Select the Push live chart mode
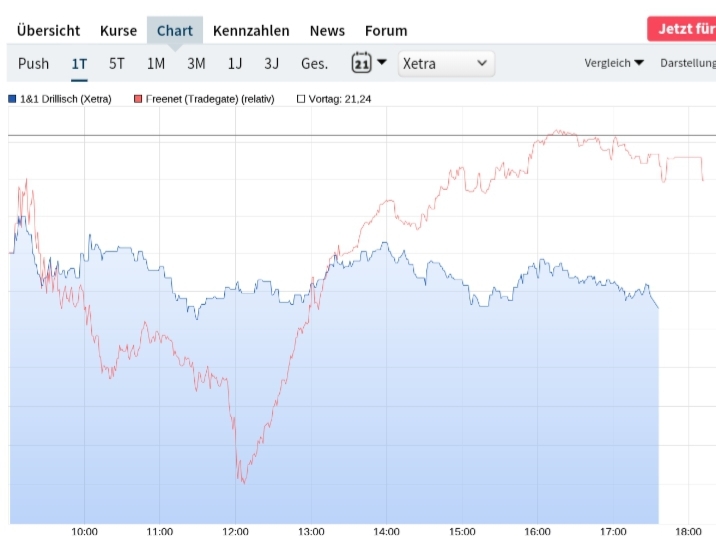 coord(33,63)
